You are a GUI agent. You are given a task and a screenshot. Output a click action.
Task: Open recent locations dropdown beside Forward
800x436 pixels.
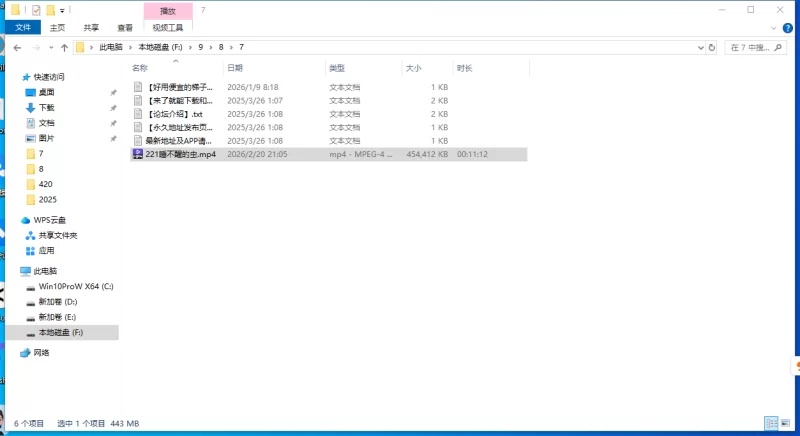tap(51, 47)
